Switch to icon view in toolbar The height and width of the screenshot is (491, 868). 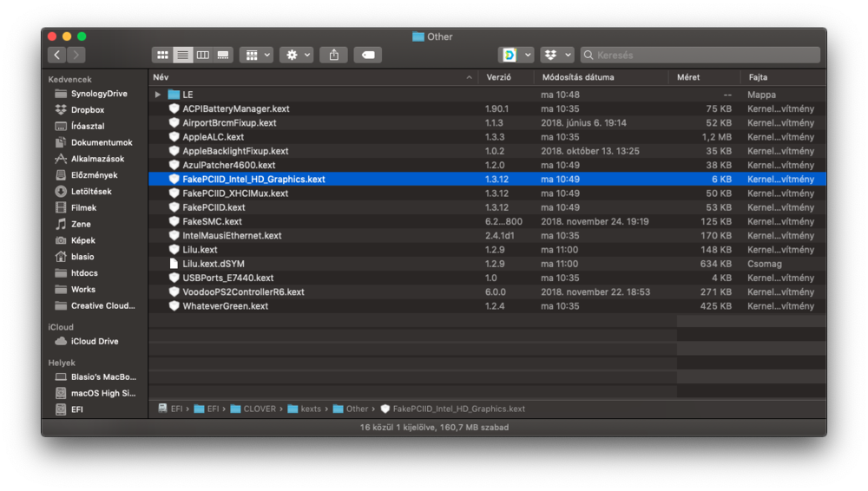162,55
